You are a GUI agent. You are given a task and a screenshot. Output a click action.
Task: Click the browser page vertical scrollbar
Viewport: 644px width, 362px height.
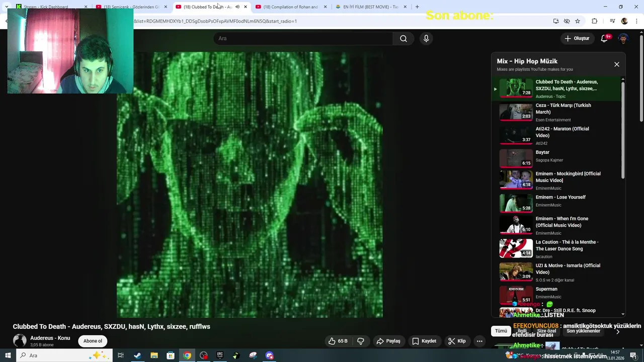[641, 78]
